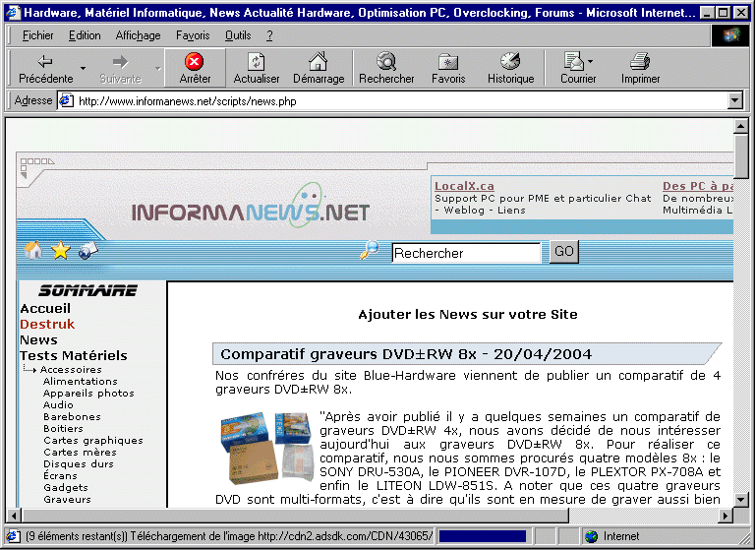Click the yellow star favorites icon on site
Screen dimensions: 756x550
[61, 251]
